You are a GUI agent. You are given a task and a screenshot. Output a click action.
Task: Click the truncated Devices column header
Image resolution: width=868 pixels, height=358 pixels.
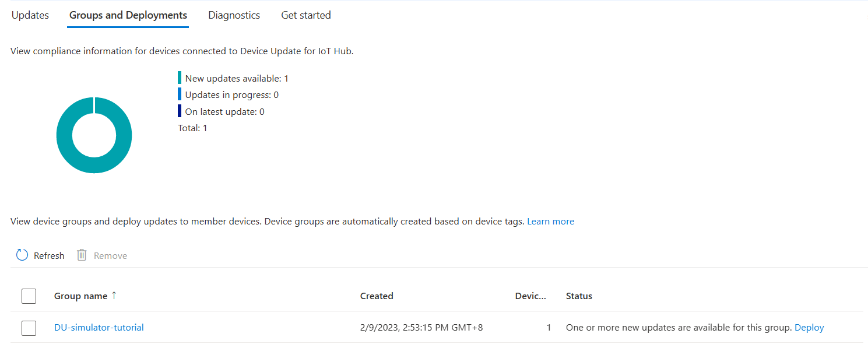pyautogui.click(x=530, y=296)
